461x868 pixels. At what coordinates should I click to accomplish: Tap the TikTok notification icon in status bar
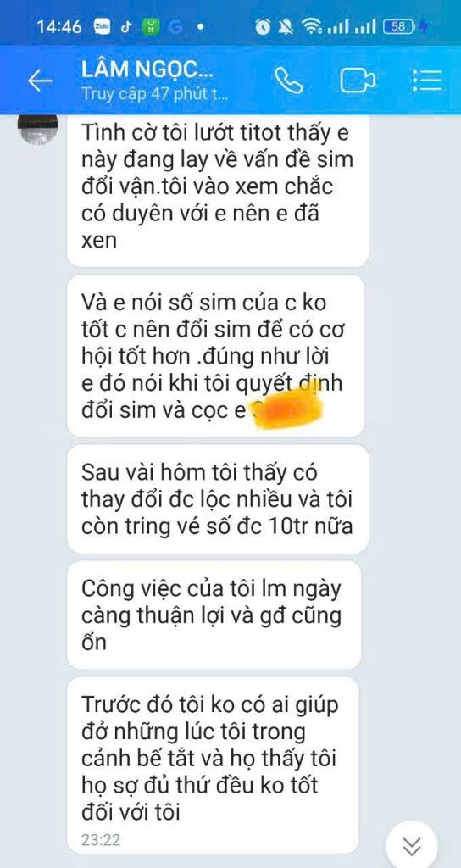tap(126, 26)
